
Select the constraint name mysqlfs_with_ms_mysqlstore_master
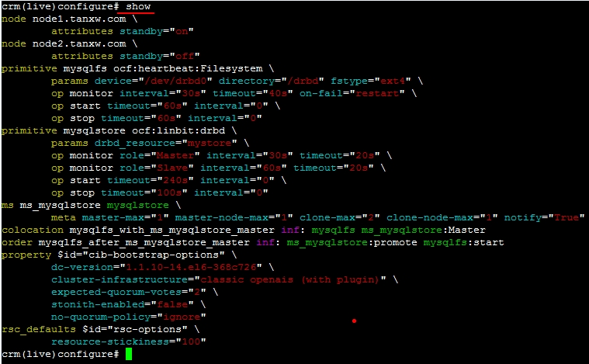(172, 230)
